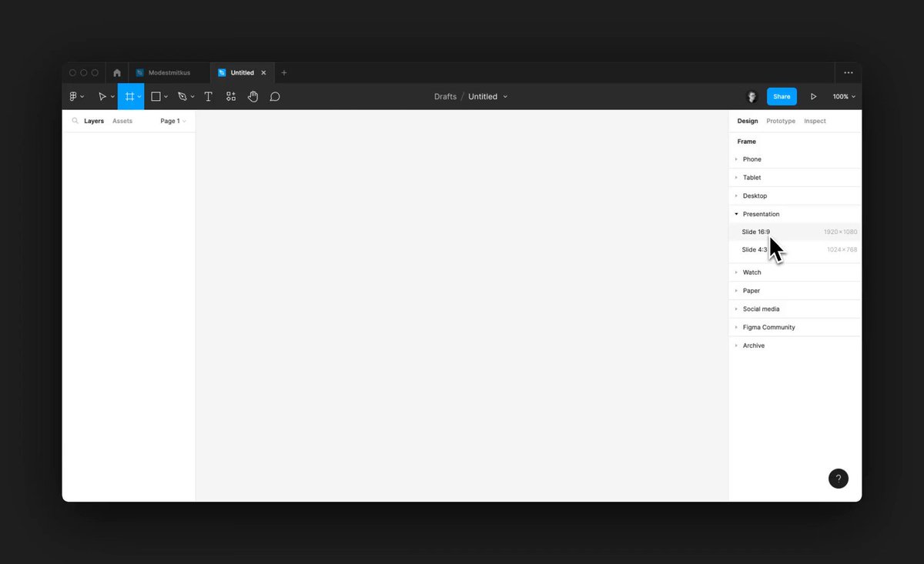Add a new tab with plus icon
924x564 pixels.
point(284,73)
